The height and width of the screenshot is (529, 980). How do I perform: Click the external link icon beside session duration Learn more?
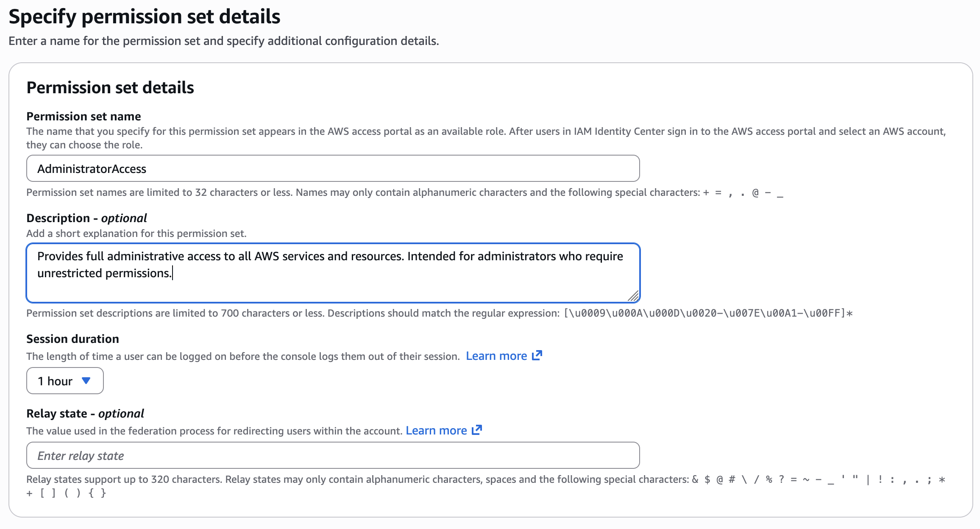[x=537, y=356]
